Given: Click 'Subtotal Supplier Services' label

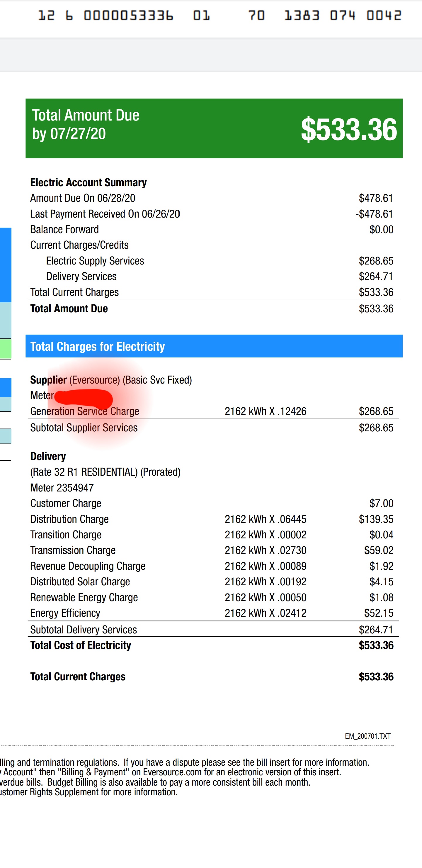Looking at the screenshot, I should point(84,428).
